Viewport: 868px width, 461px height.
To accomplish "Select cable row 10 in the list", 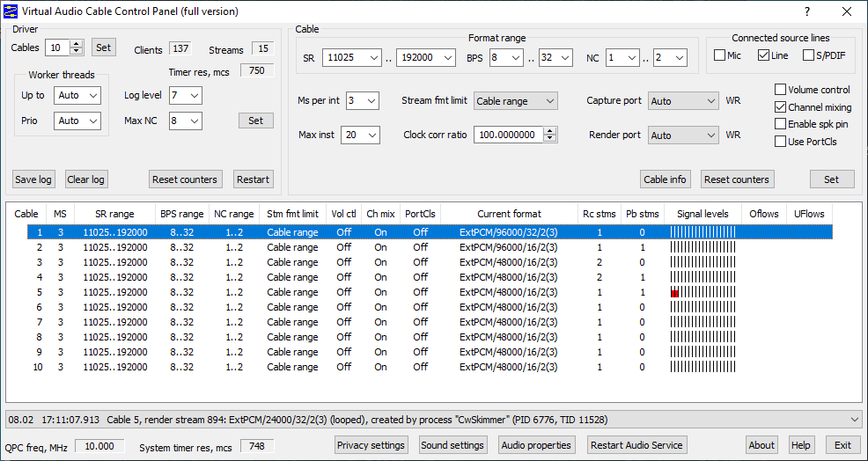I will pyautogui.click(x=430, y=367).
